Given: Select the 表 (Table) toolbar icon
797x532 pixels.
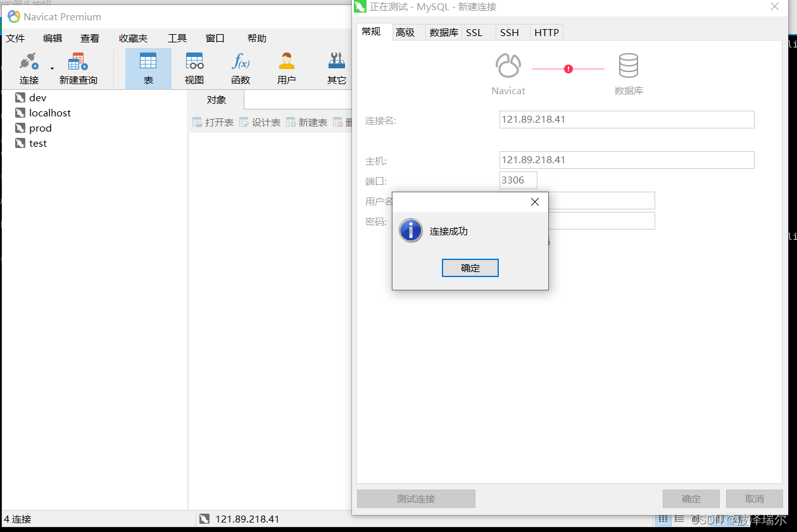Looking at the screenshot, I should coord(148,68).
